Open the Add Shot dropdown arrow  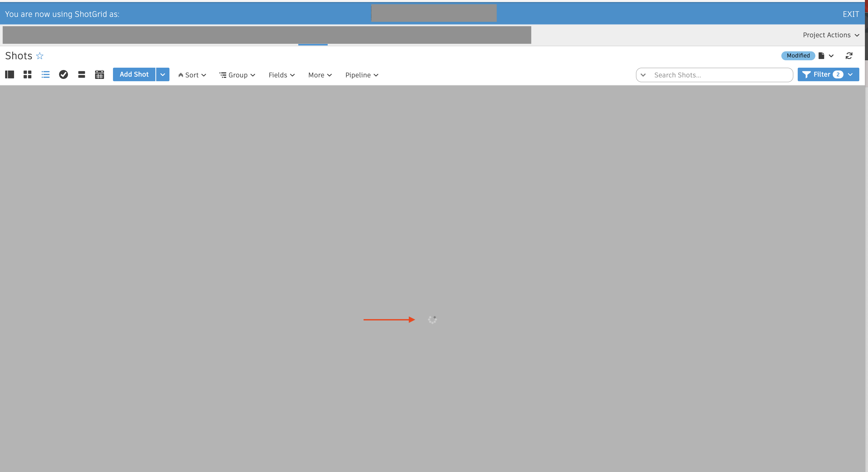coord(163,74)
